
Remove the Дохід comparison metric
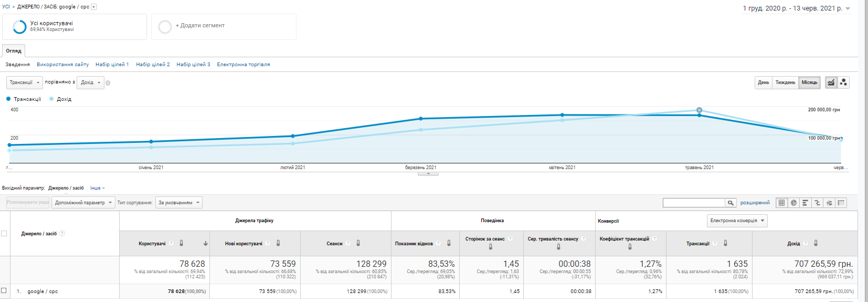tap(108, 83)
